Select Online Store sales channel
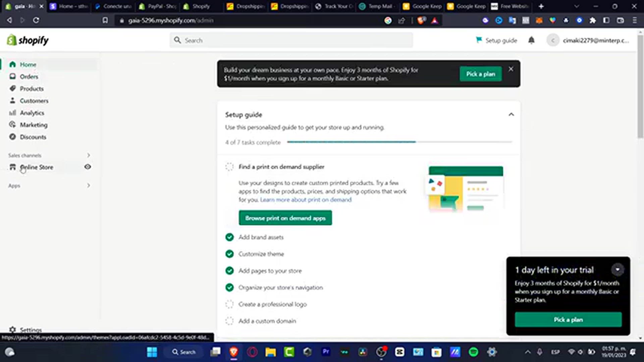 pos(36,167)
